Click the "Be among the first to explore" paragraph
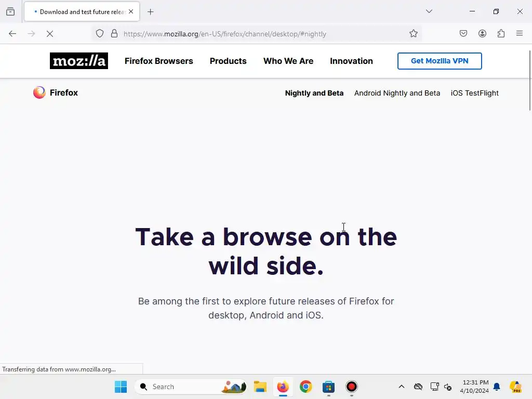Image resolution: width=532 pixels, height=399 pixels. pos(266,308)
